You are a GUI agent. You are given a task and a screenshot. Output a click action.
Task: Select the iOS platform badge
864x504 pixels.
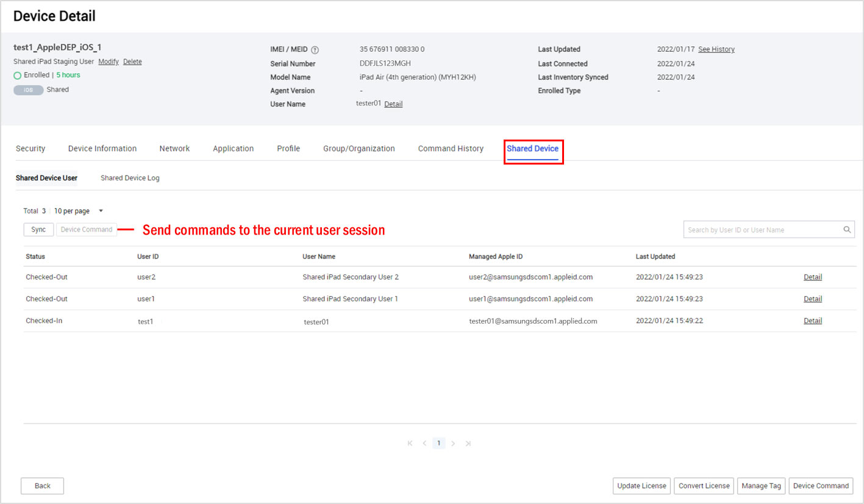coord(28,89)
